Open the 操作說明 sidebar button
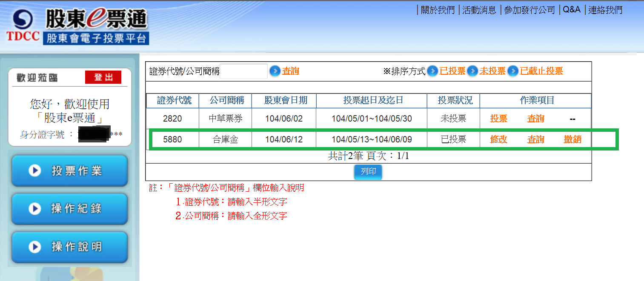Screen dimensions: 644x281 (x=69, y=247)
